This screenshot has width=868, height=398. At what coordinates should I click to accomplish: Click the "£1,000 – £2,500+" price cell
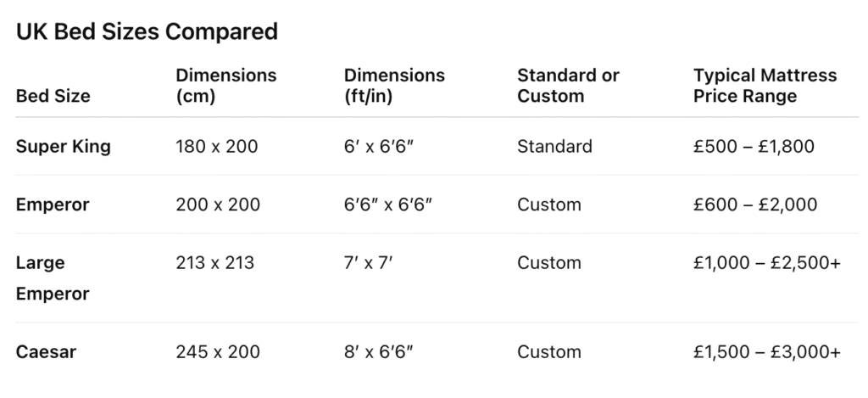[766, 263]
